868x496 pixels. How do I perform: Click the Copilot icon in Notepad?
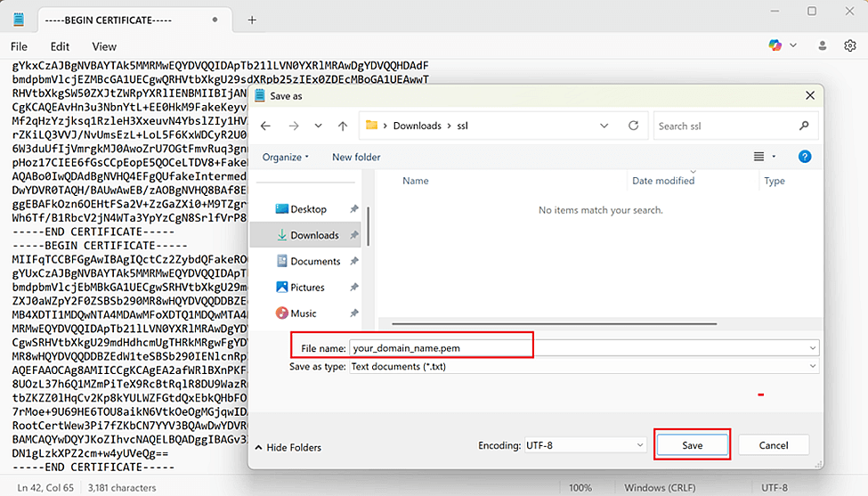pos(775,45)
